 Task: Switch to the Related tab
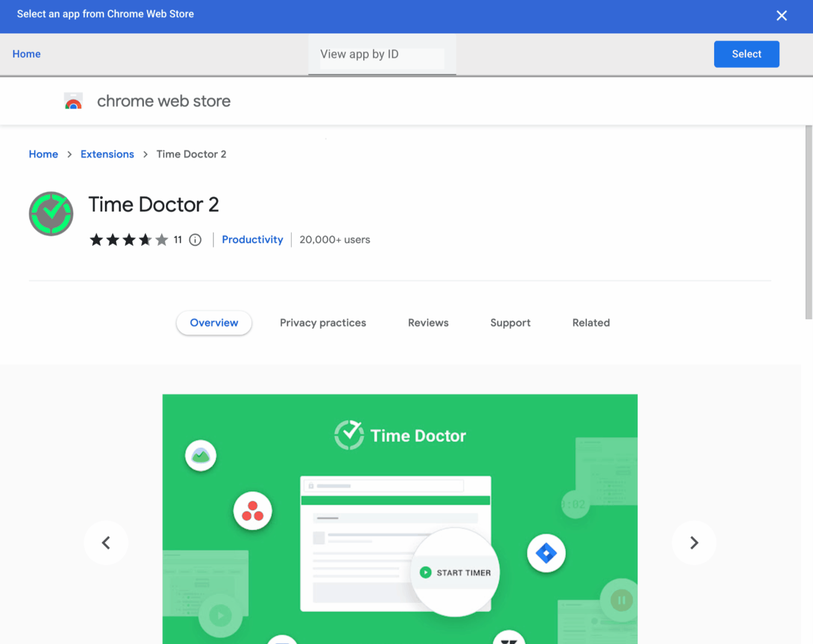point(591,323)
